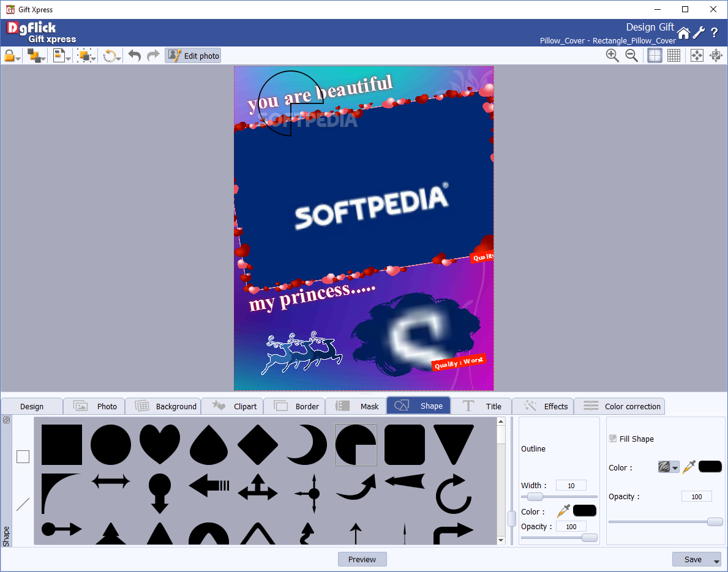Click the pan/move view icon

716,56
